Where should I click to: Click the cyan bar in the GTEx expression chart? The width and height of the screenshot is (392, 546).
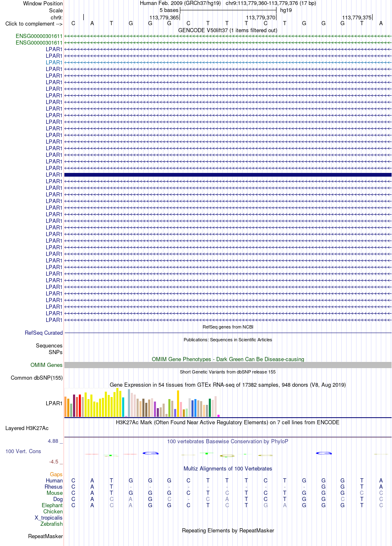coord(123,407)
